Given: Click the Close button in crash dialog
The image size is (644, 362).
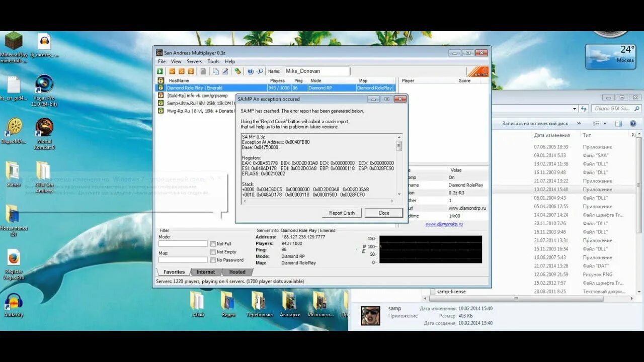Looking at the screenshot, I should click(x=384, y=213).
